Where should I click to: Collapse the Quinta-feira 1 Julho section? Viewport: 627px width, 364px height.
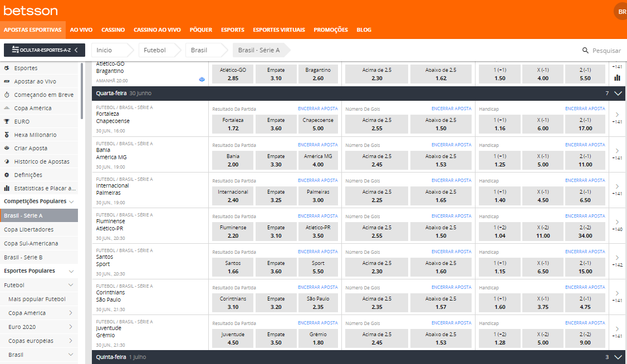pyautogui.click(x=618, y=357)
